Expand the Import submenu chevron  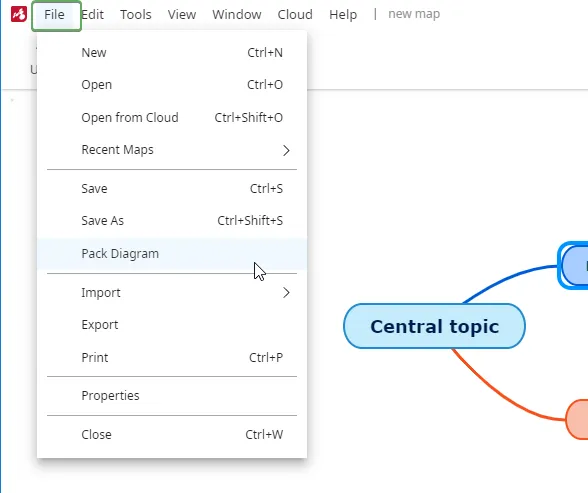(286, 293)
